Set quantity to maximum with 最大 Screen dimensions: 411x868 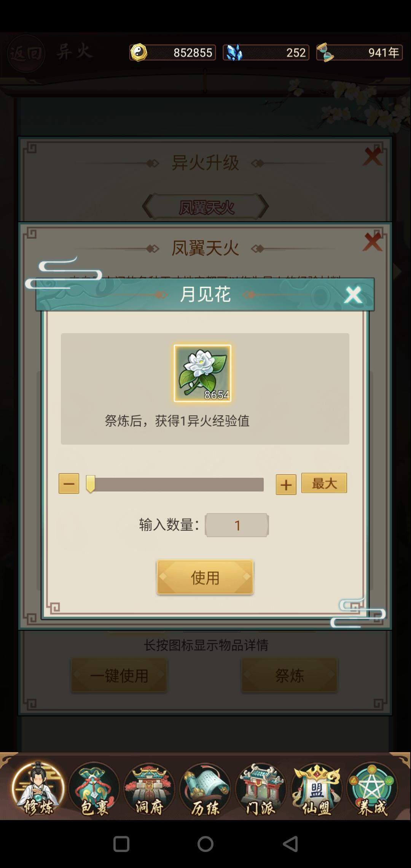point(324,483)
